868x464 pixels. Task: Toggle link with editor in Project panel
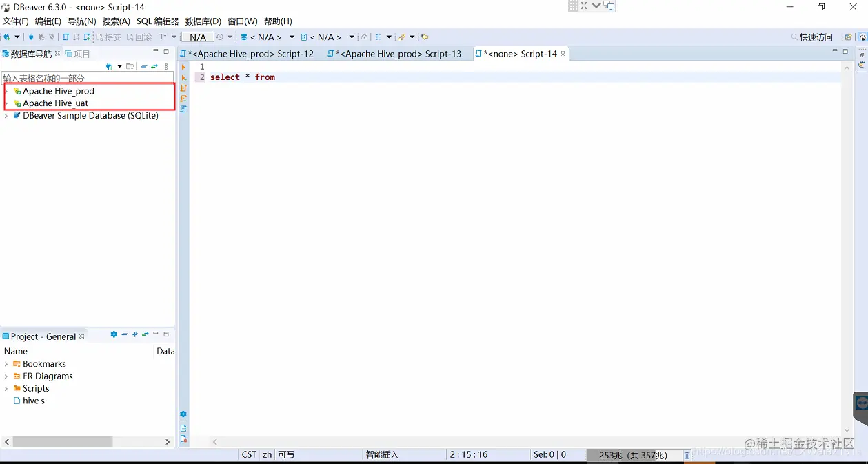pyautogui.click(x=145, y=334)
